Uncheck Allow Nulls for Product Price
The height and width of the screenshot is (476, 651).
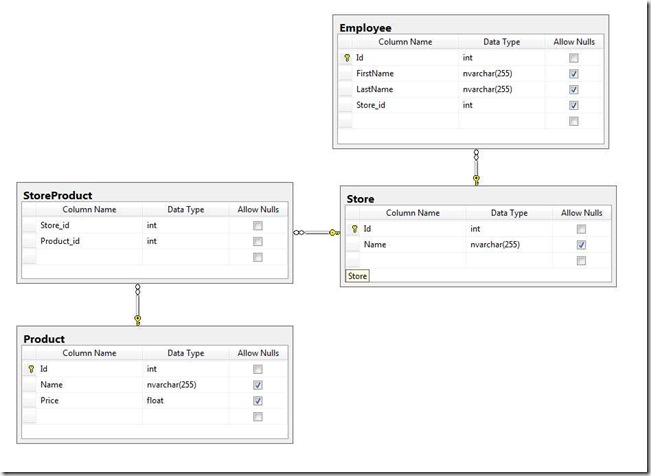coord(258,401)
